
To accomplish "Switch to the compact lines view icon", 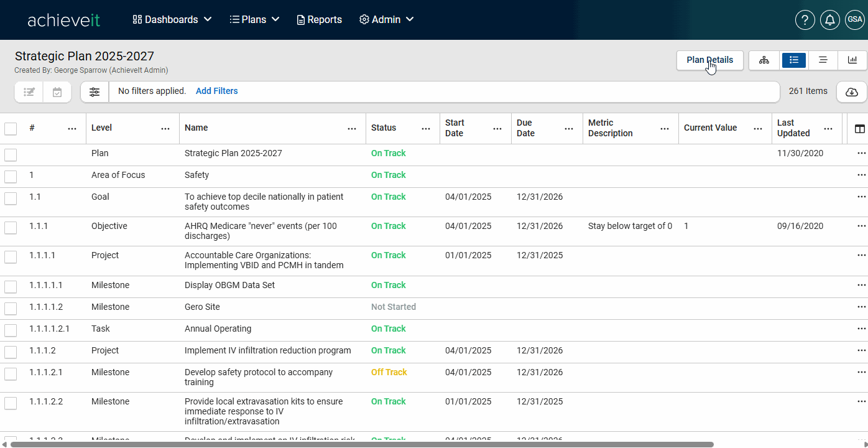I will click(x=823, y=60).
